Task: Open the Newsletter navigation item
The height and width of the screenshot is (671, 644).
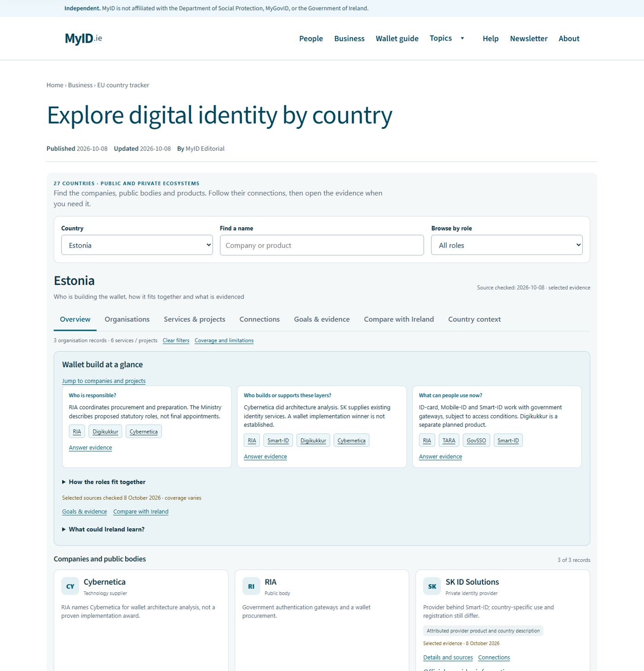Action: (529, 39)
